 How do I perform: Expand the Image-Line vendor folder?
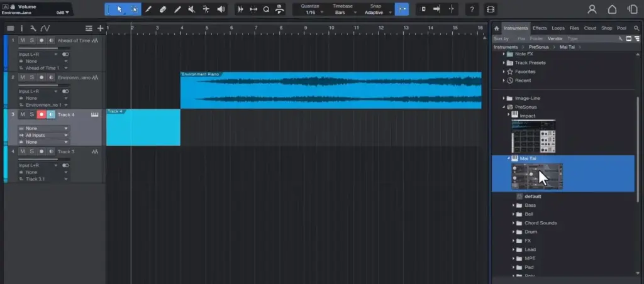504,99
